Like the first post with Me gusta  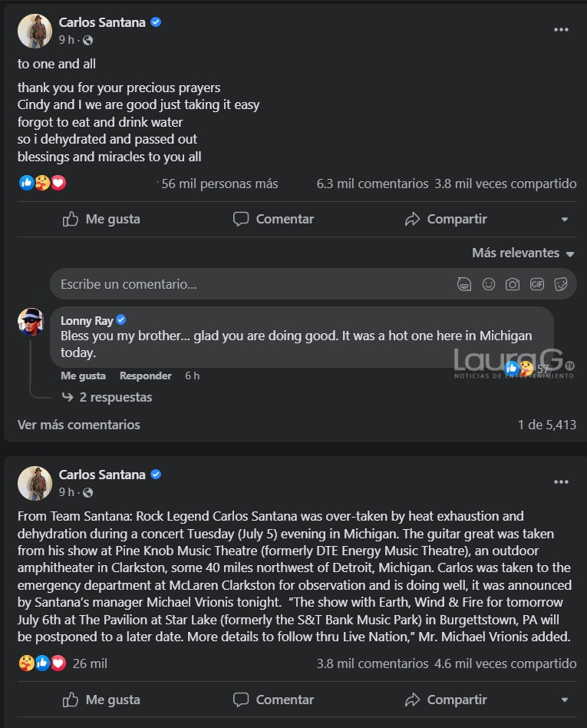click(x=101, y=219)
